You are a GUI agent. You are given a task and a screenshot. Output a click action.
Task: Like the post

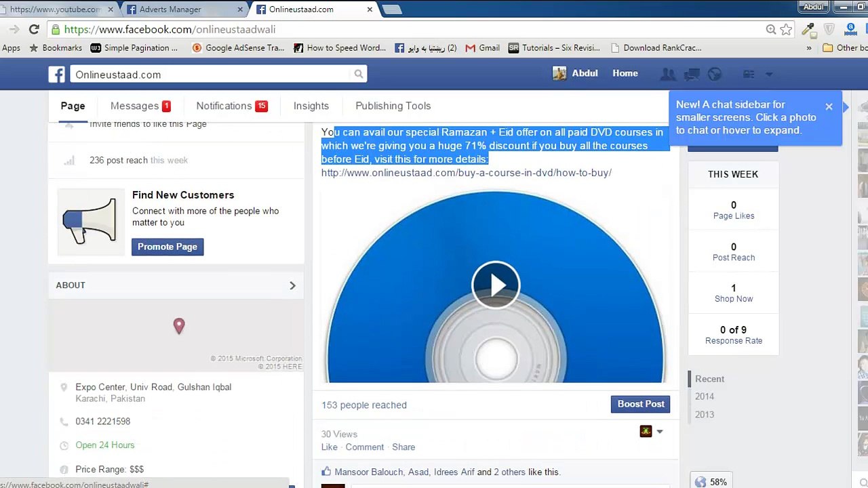coord(329,447)
